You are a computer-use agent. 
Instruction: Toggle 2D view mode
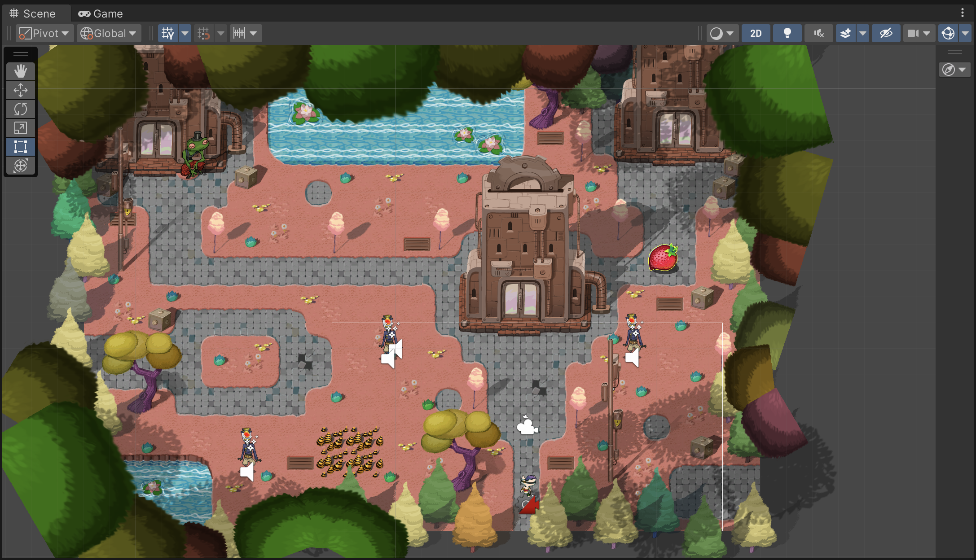coord(756,33)
